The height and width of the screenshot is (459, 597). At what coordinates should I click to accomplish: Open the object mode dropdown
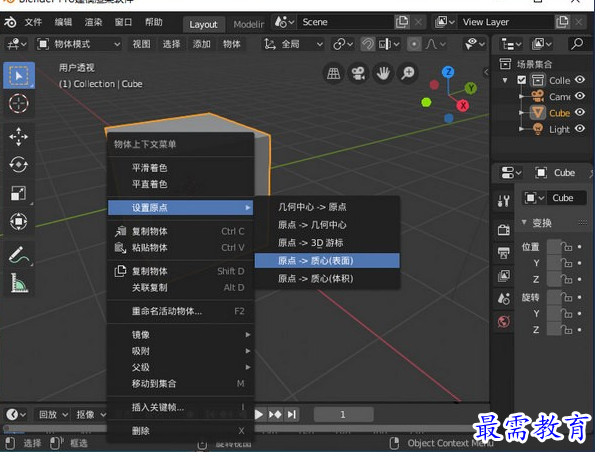click(x=79, y=44)
